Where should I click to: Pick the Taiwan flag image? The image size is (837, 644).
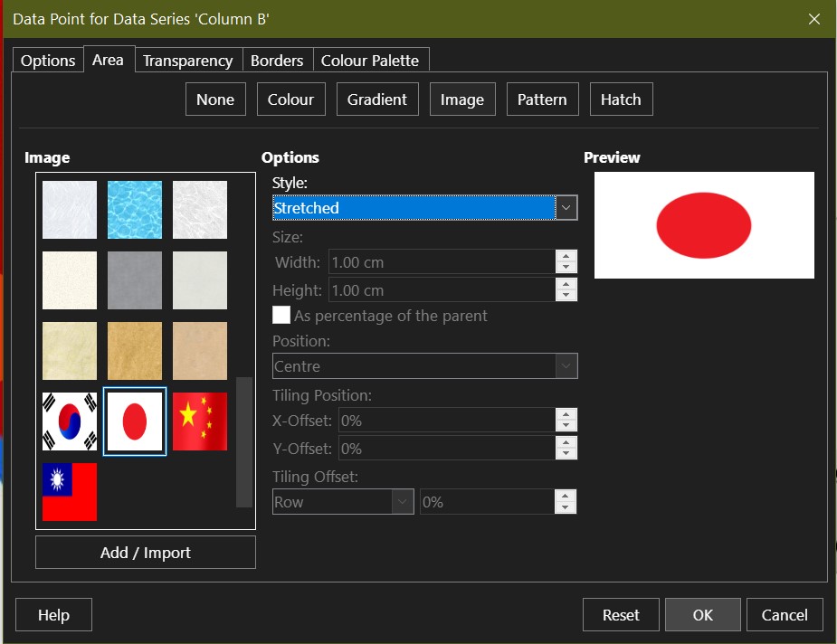[x=70, y=492]
